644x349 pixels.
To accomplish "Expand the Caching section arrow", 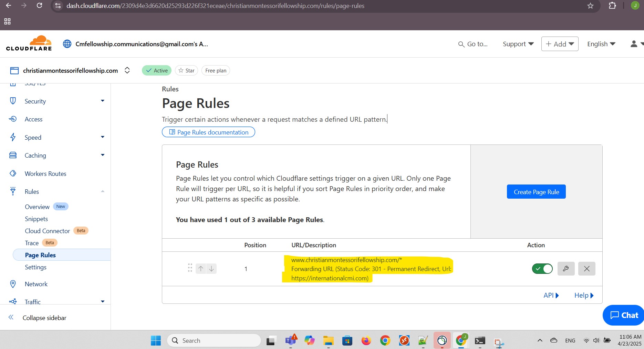I will tap(102, 155).
